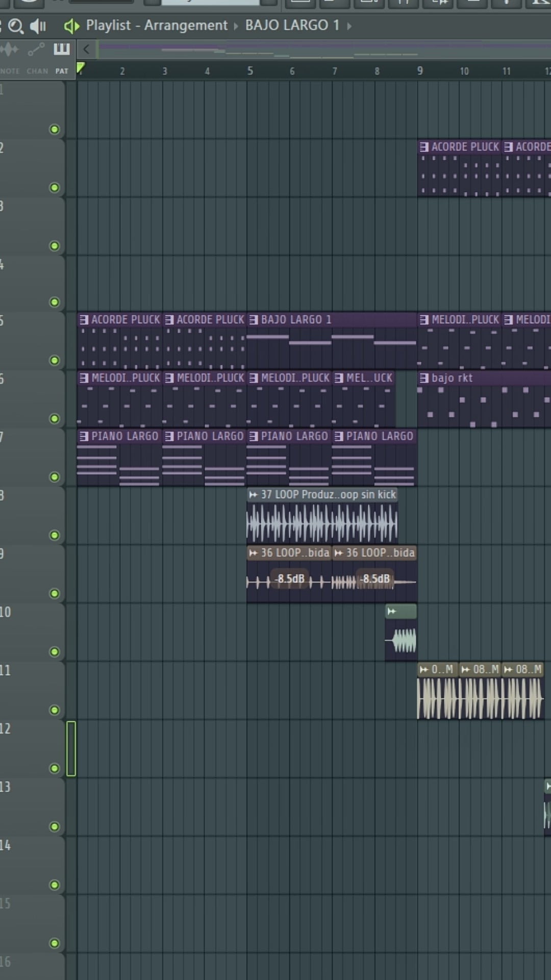Click the -8.5dB label on first 36 LOOP
551x980 pixels.
coord(290,579)
